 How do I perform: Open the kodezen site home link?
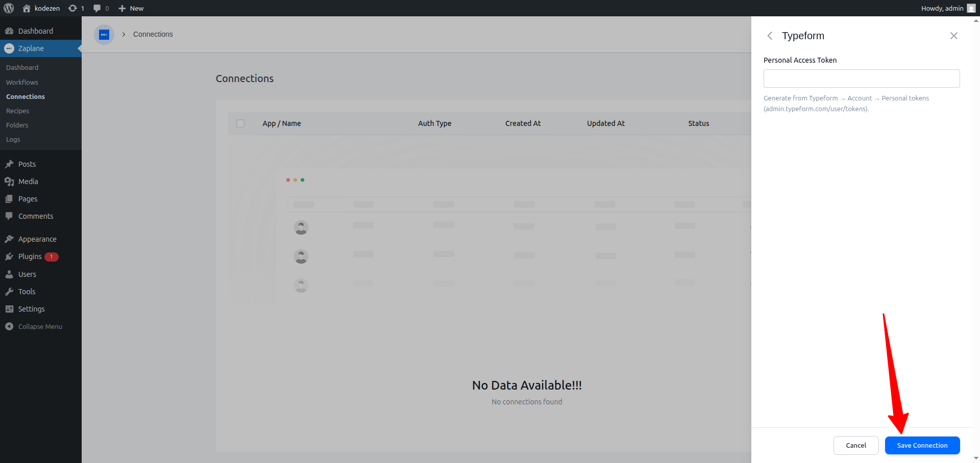pos(41,8)
